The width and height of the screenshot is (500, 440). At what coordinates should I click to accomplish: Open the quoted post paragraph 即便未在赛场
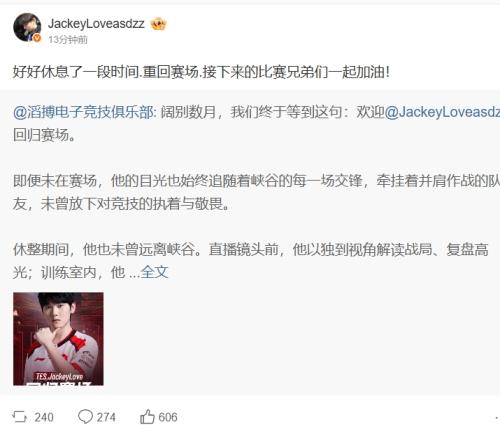pyautogui.click(x=256, y=192)
